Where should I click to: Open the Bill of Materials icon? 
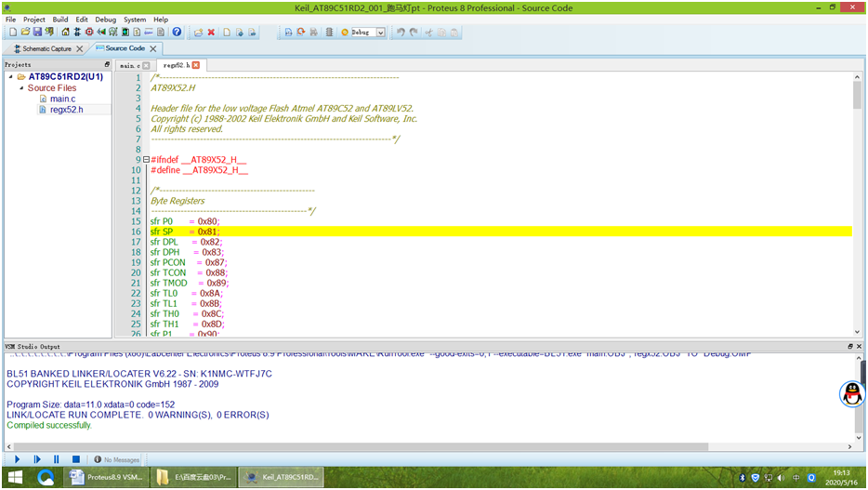(137, 33)
